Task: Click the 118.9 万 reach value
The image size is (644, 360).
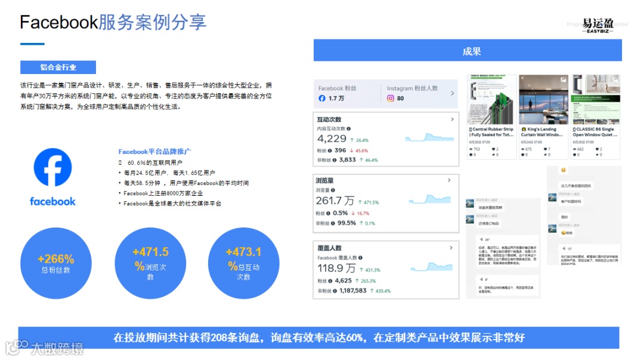Action: point(336,268)
